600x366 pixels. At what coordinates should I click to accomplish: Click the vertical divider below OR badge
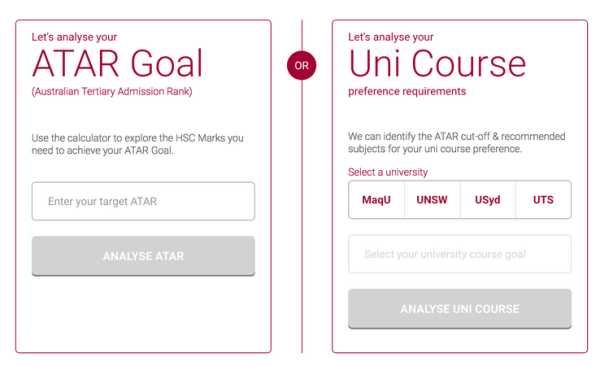[302, 216]
